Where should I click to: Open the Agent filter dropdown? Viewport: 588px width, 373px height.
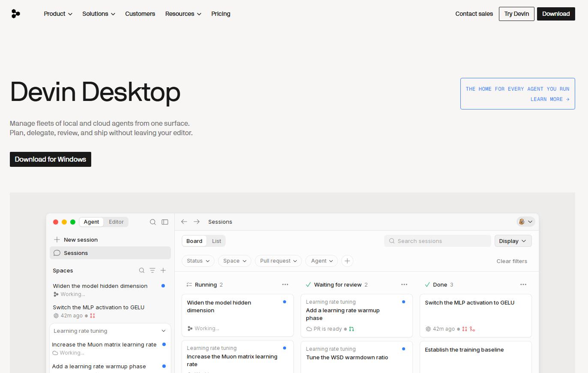coord(322,261)
